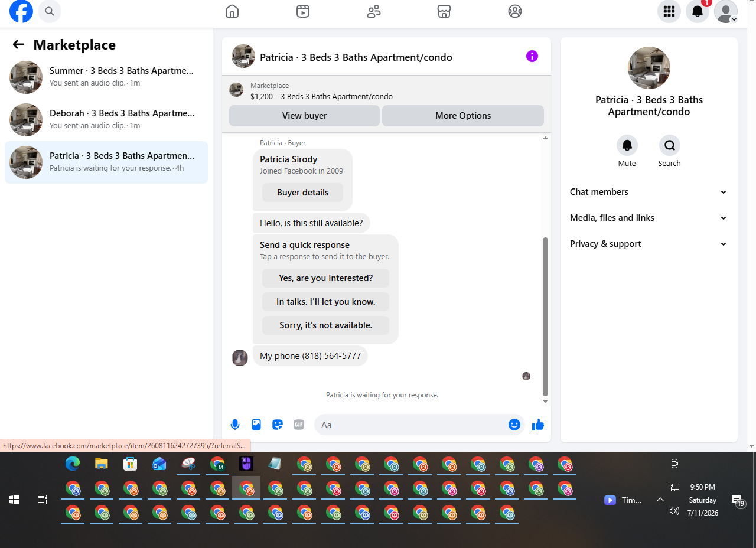Choose a GIF icon
The image size is (756, 548).
pos(299,425)
